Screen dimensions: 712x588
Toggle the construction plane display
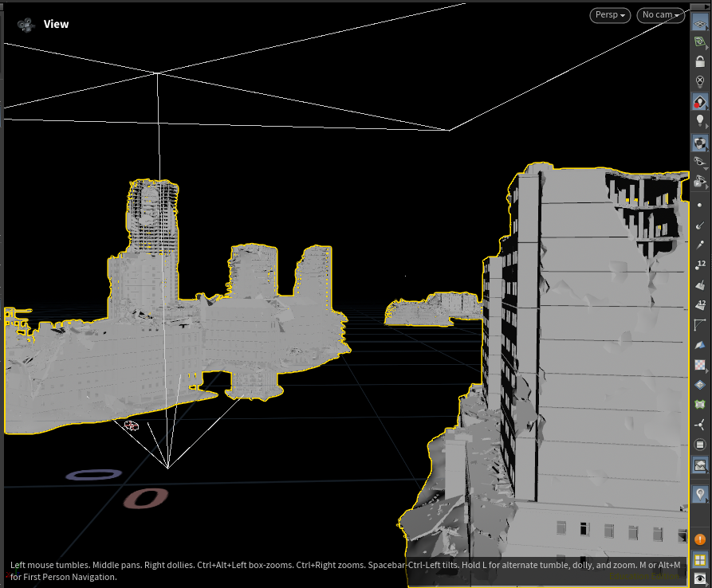pos(700,42)
